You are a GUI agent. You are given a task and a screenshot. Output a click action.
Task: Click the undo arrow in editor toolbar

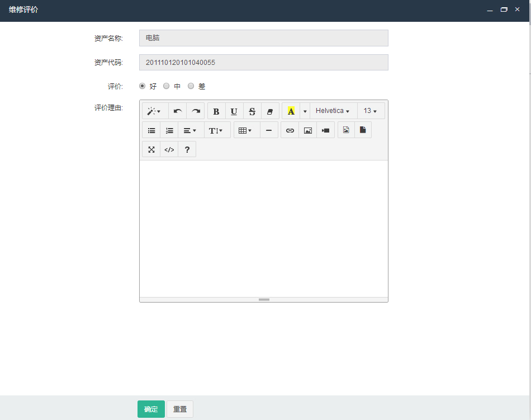tap(178, 111)
